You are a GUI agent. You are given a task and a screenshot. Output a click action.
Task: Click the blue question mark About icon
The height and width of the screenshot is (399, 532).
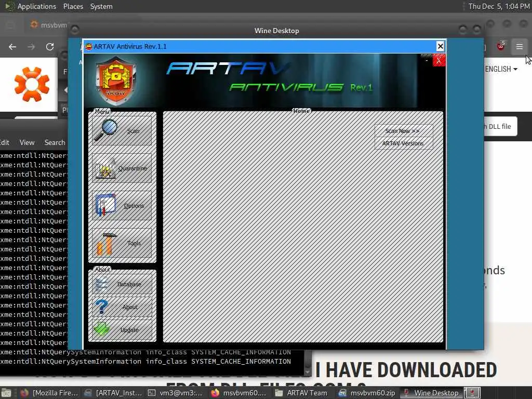[101, 307]
